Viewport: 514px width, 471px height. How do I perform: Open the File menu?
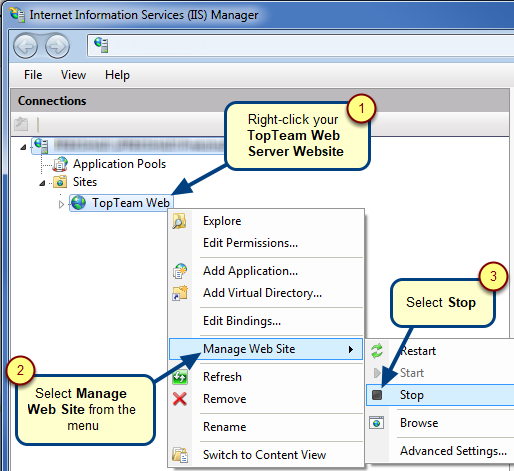(33, 75)
